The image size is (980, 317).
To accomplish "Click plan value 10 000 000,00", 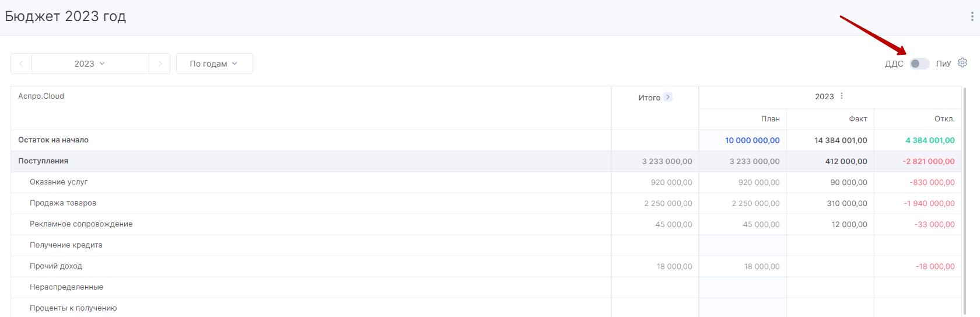I will (x=752, y=140).
